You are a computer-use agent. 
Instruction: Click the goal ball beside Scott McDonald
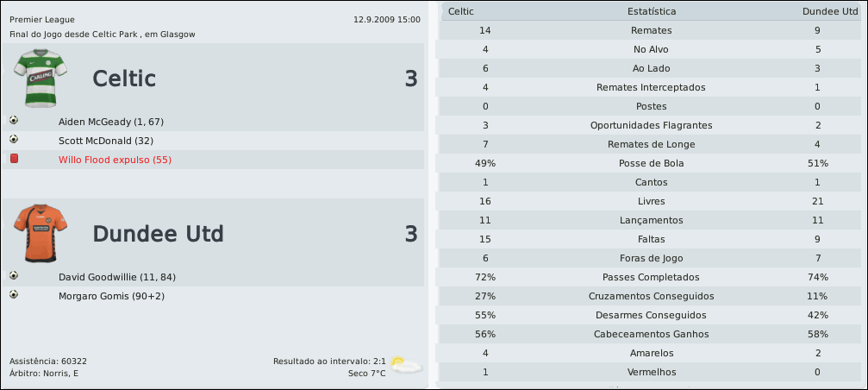(14, 139)
